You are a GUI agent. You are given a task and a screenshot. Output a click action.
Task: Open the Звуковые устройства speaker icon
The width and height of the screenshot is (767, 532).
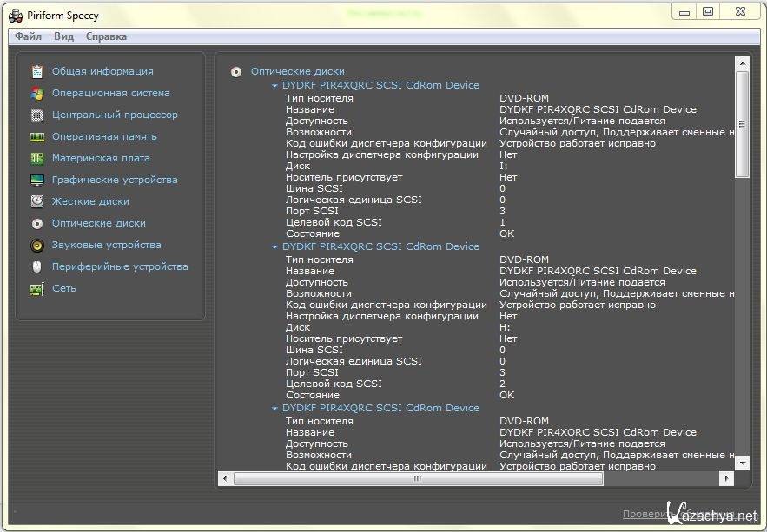(x=37, y=245)
